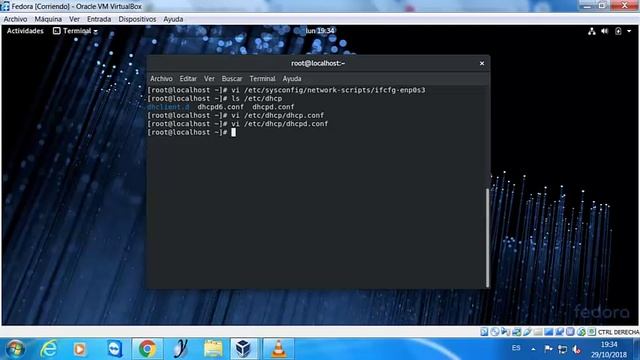Click the 'lun 19:34' clock in top bar
640x360 pixels.
(x=320, y=31)
